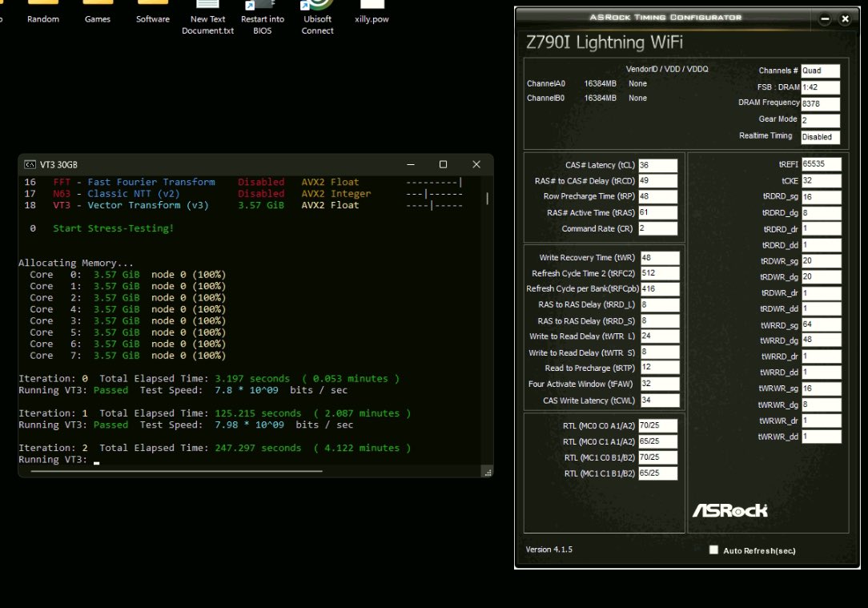Click the tRDRD_dd value field
The image size is (868, 608).
click(x=822, y=245)
